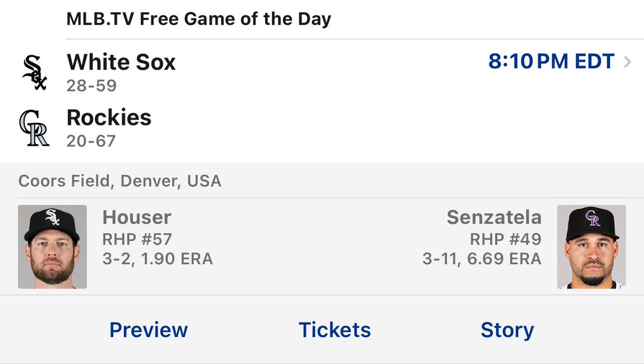644x364 pixels.
Task: Select the Rockies team name
Action: pyautogui.click(x=109, y=117)
